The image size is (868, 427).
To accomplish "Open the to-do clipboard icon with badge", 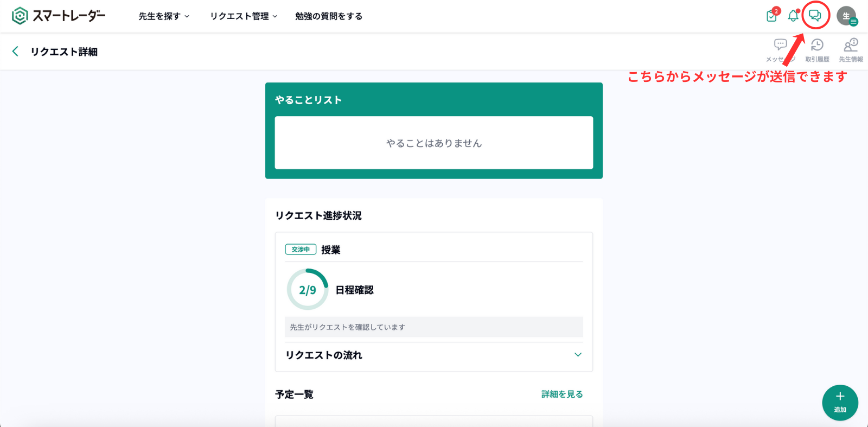I will 772,16.
